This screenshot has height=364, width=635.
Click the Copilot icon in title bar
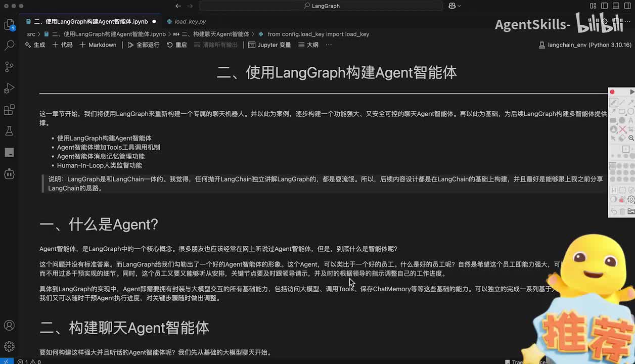tap(452, 6)
